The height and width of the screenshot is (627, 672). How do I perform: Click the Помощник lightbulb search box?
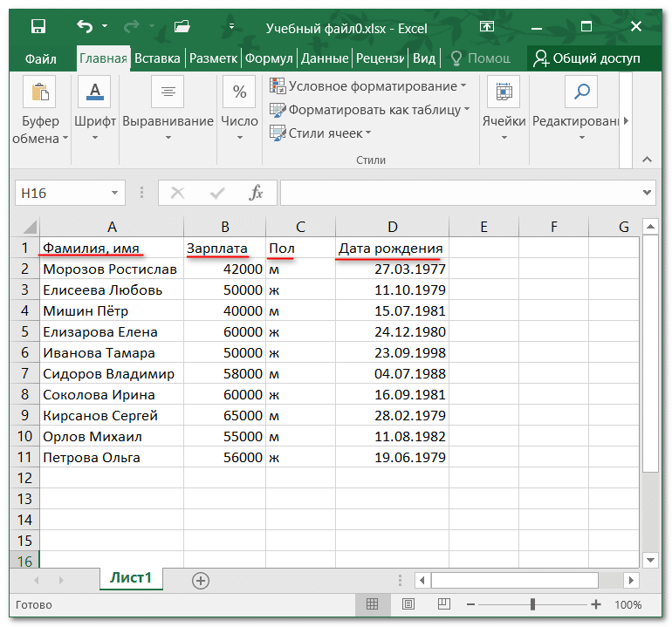[x=481, y=58]
